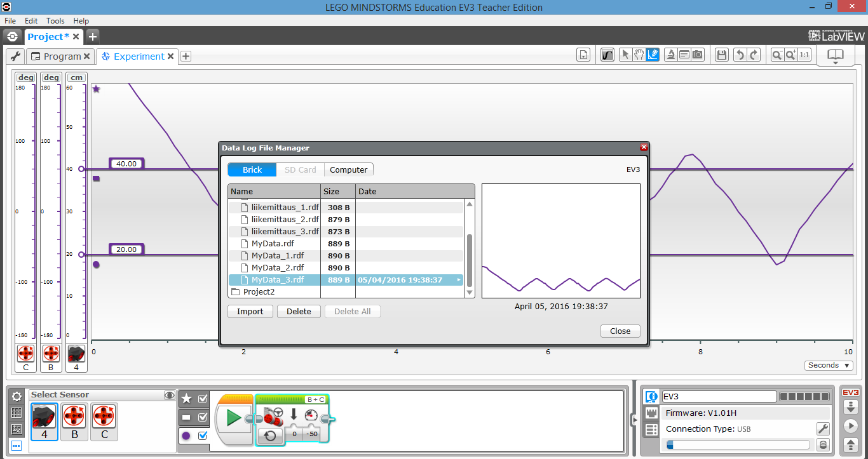This screenshot has width=868, height=459.
Task: Redo the last action
Action: [x=754, y=55]
